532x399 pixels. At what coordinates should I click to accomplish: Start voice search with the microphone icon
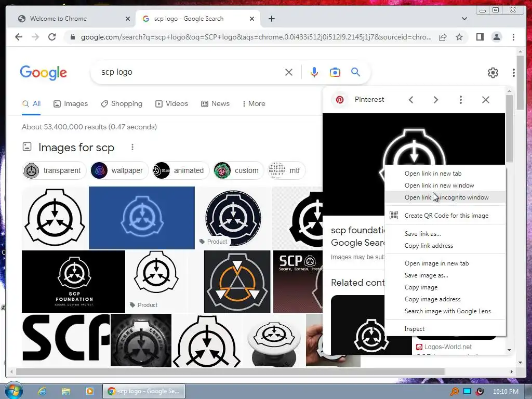(x=314, y=72)
